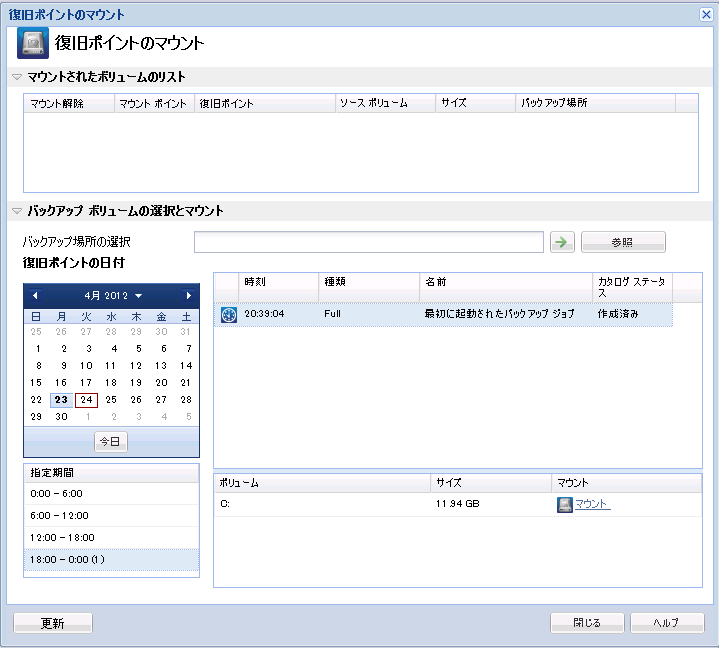Click the 閉じる button
Screen dimensions: 719x648
point(587,623)
